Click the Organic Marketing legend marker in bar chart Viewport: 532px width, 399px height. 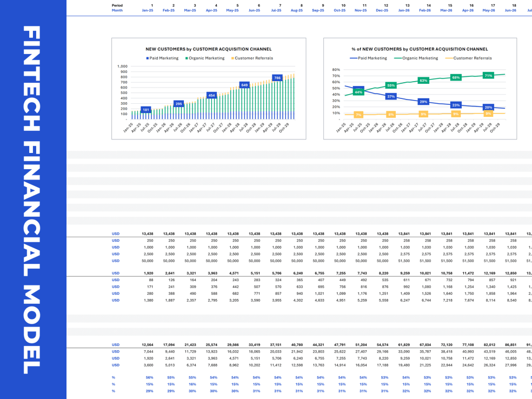[187, 58]
